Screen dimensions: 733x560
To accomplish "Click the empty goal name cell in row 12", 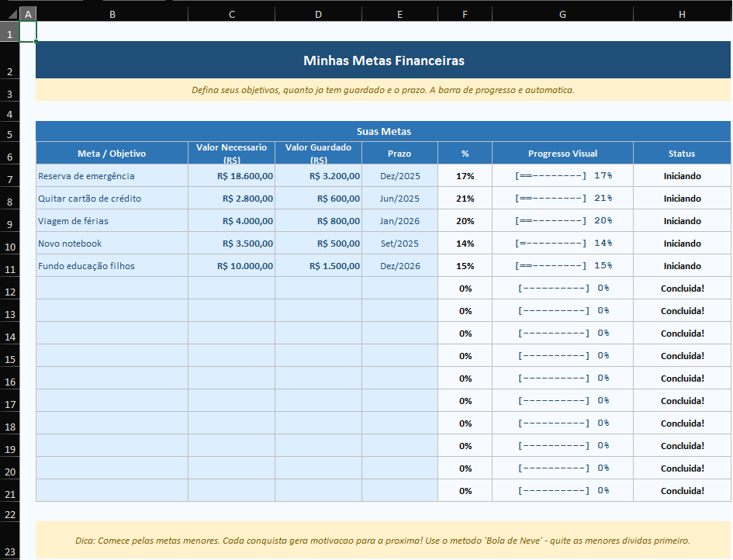I will click(112, 289).
